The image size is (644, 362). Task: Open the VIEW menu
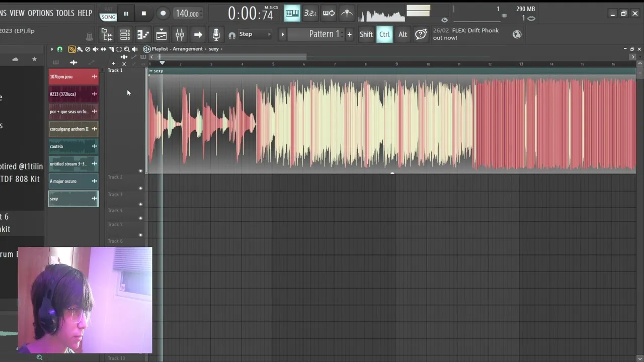pos(17,13)
